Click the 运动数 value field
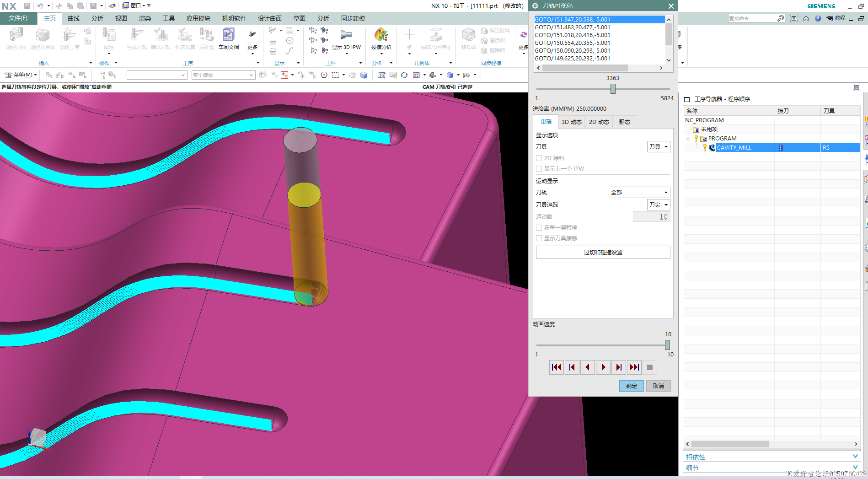This screenshot has width=868, height=479. [652, 217]
